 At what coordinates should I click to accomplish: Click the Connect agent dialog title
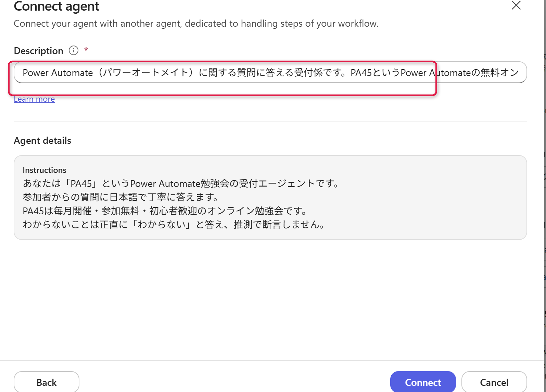[x=56, y=6]
